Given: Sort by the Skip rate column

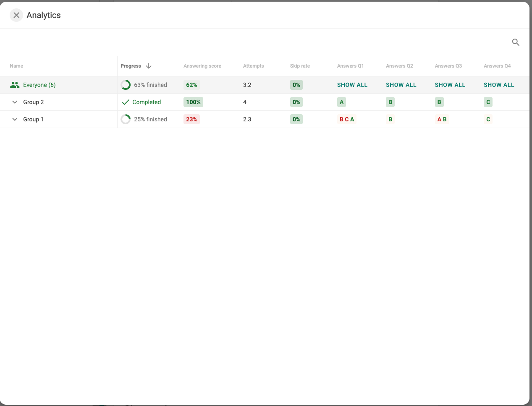Looking at the screenshot, I should tap(300, 66).
